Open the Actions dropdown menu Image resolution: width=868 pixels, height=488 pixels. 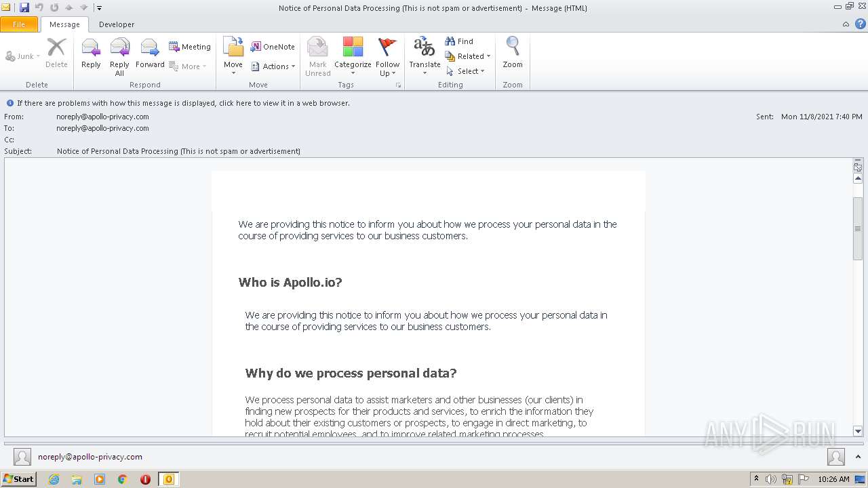[273, 66]
